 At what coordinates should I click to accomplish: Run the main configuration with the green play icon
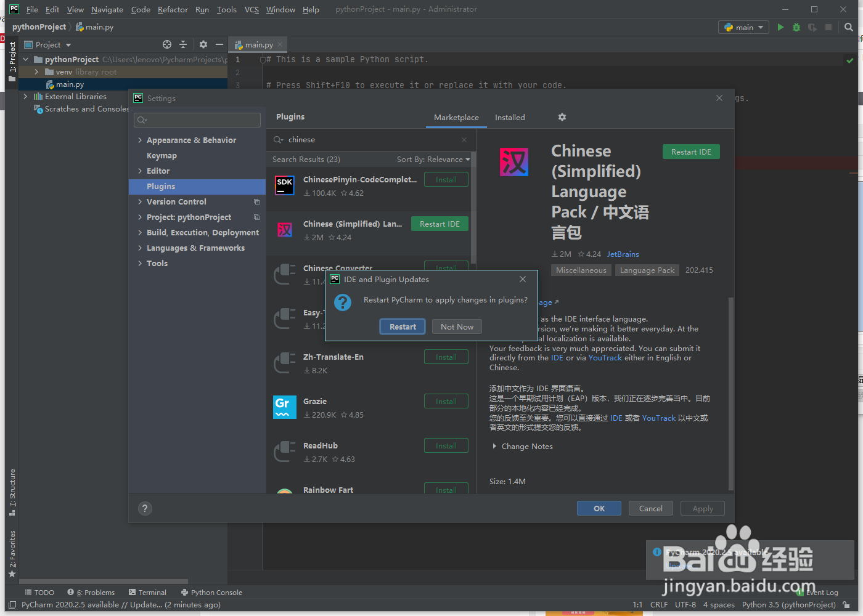[780, 27]
